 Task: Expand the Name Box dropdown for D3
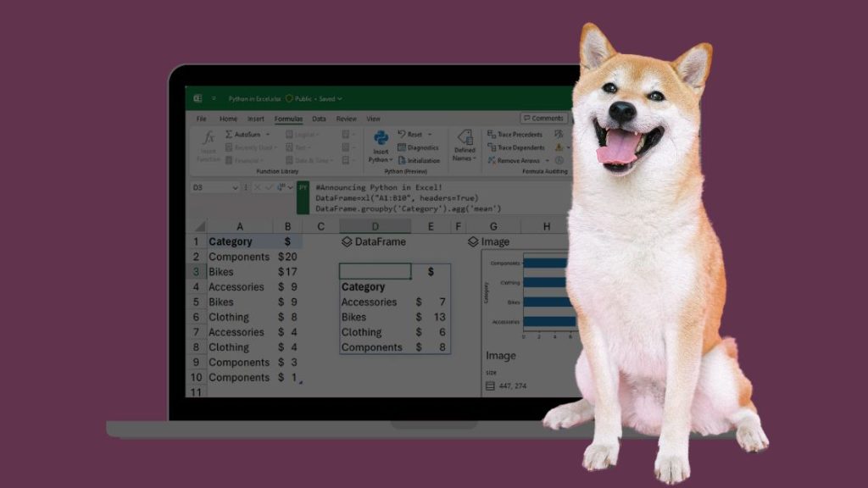(235, 187)
